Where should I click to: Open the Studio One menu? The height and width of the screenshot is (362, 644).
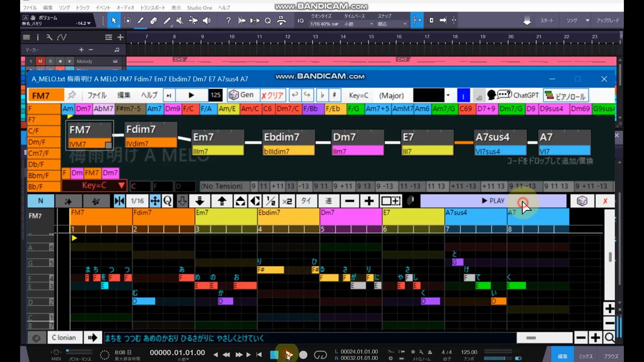click(x=200, y=8)
